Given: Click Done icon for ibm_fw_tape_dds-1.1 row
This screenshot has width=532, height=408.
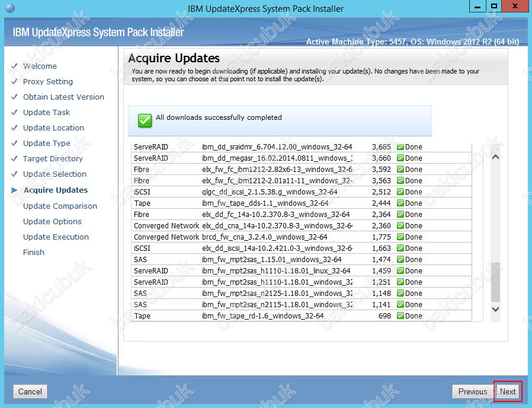Looking at the screenshot, I should [x=400, y=203].
